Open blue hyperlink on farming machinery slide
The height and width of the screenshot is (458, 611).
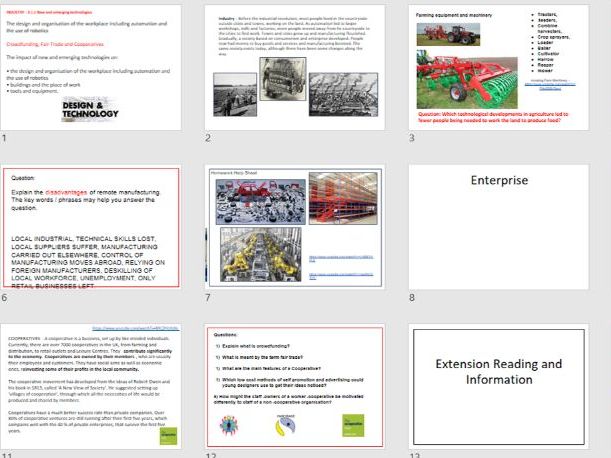click(x=550, y=86)
